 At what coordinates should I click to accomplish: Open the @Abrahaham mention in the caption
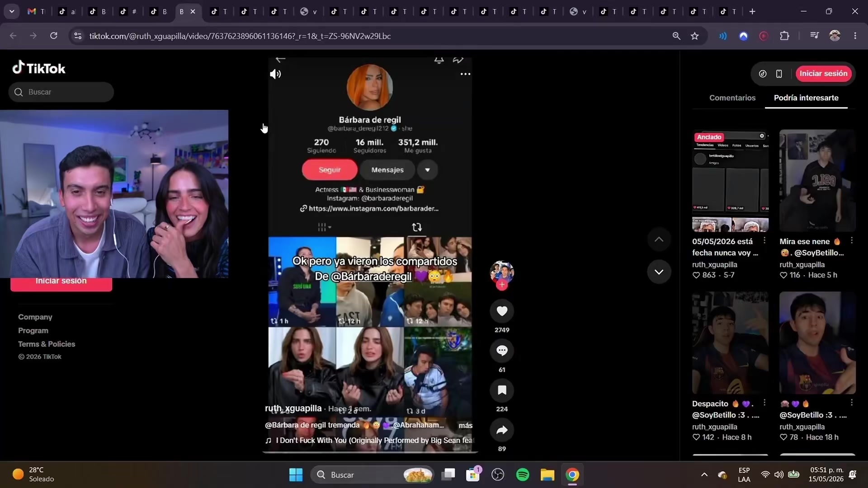click(x=419, y=425)
